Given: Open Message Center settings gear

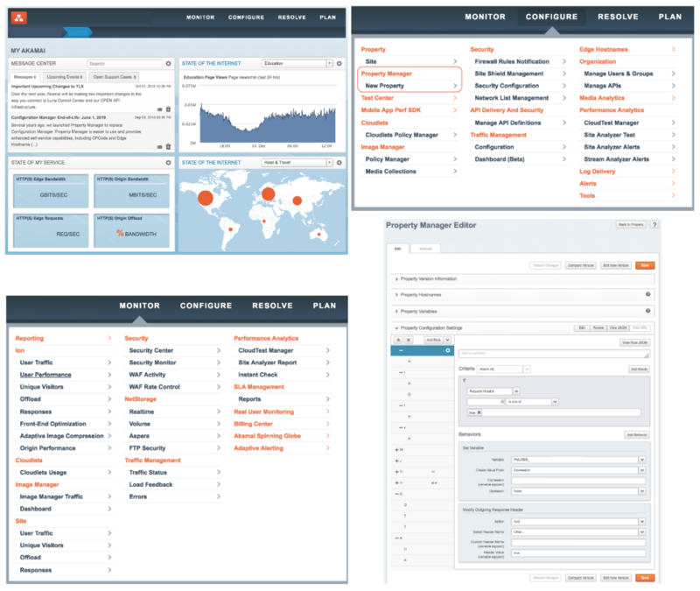Looking at the screenshot, I should point(169,64).
